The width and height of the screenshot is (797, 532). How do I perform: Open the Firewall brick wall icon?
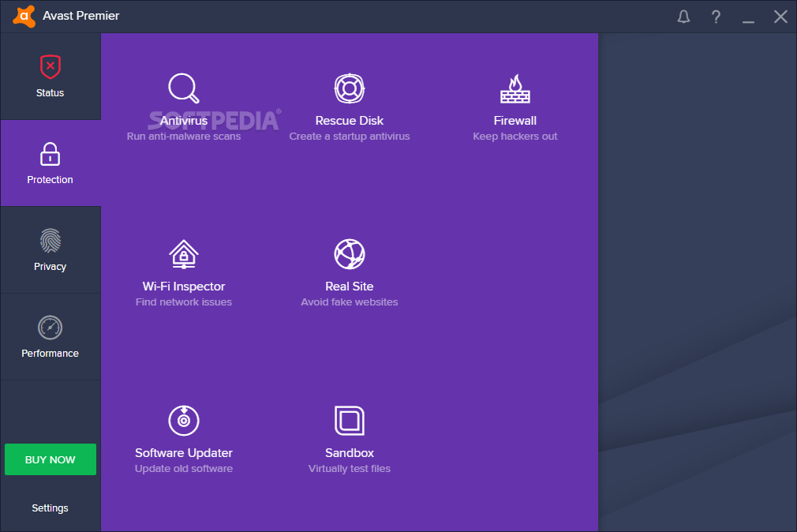[x=515, y=88]
